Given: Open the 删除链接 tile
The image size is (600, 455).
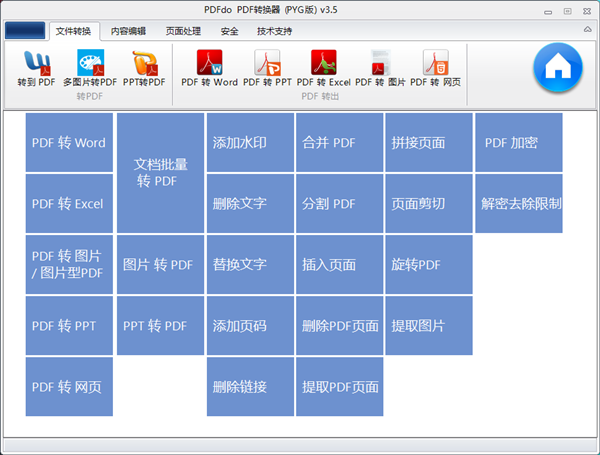Looking at the screenshot, I should click(250, 387).
